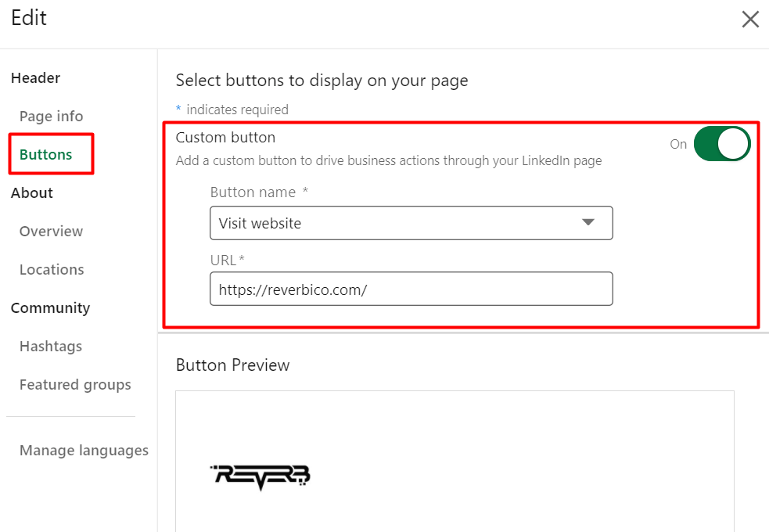Click inside the URL input field

[411, 289]
